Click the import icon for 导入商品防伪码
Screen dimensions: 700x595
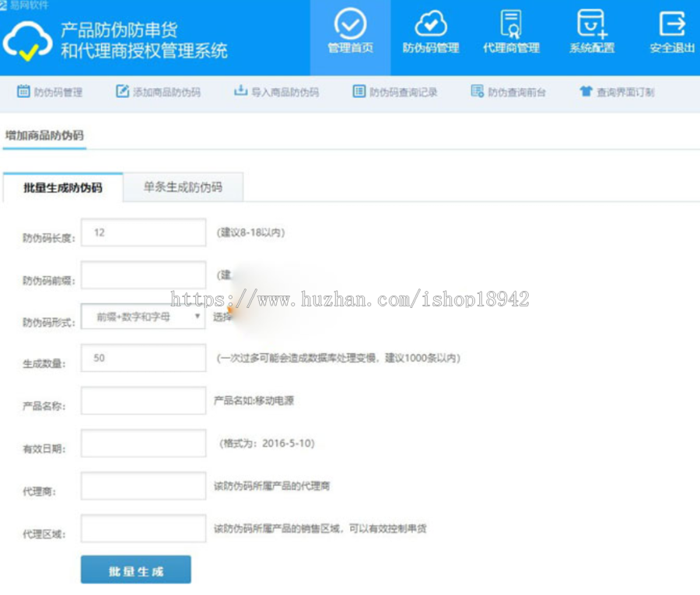tap(240, 91)
